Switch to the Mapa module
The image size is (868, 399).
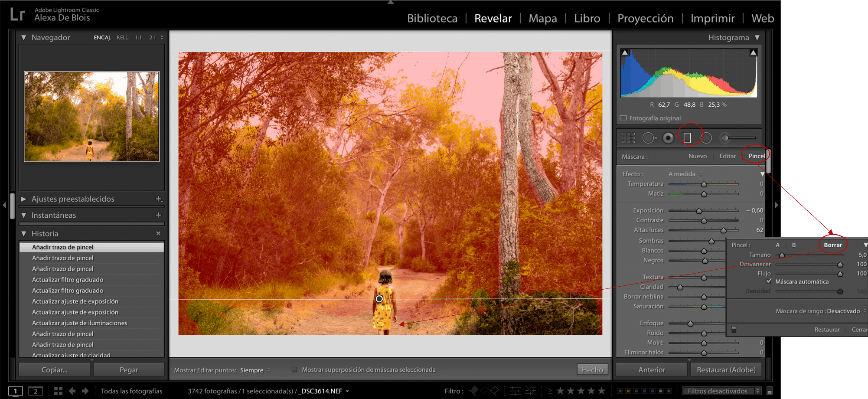tap(543, 18)
